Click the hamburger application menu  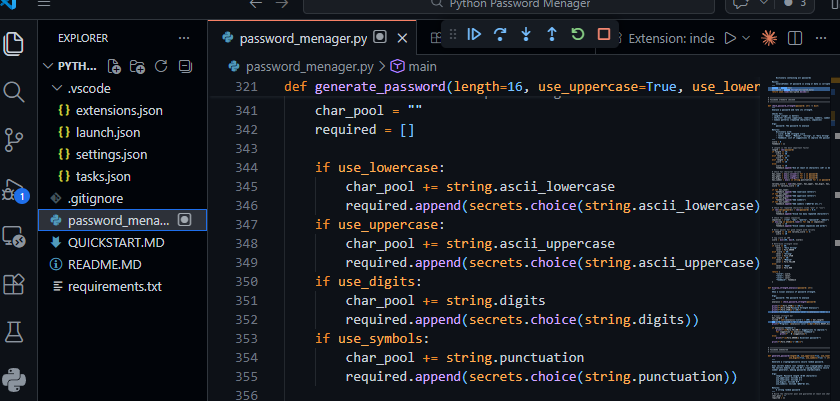pos(44,4)
